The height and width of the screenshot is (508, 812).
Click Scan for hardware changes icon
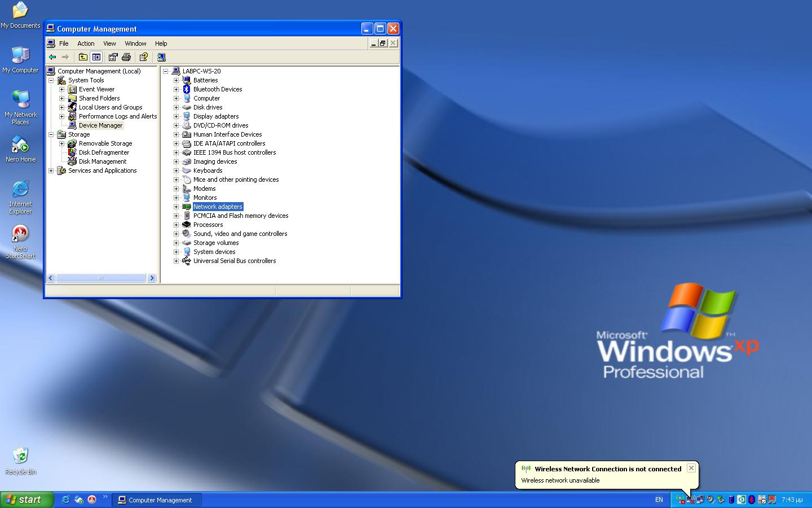tap(161, 57)
